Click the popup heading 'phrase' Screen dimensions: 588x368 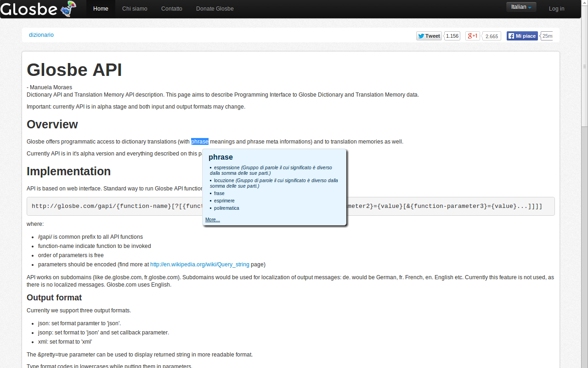220,157
